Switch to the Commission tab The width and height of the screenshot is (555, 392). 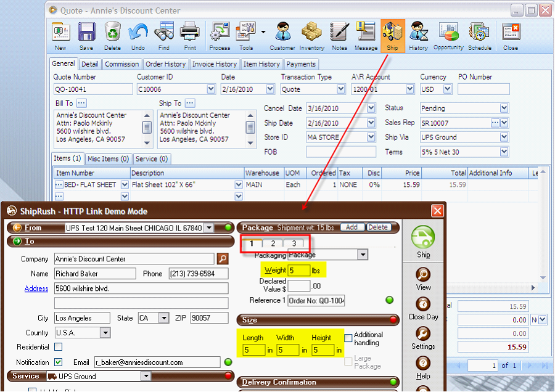click(x=121, y=64)
